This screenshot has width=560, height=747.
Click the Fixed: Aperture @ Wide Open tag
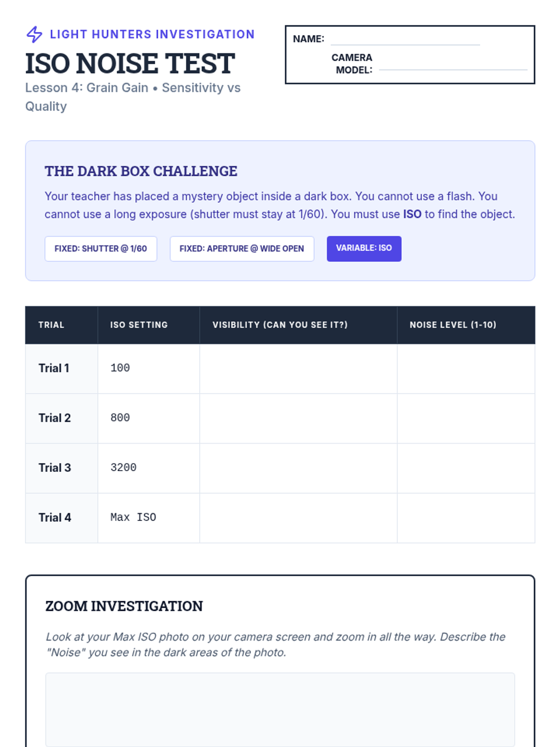[242, 249]
